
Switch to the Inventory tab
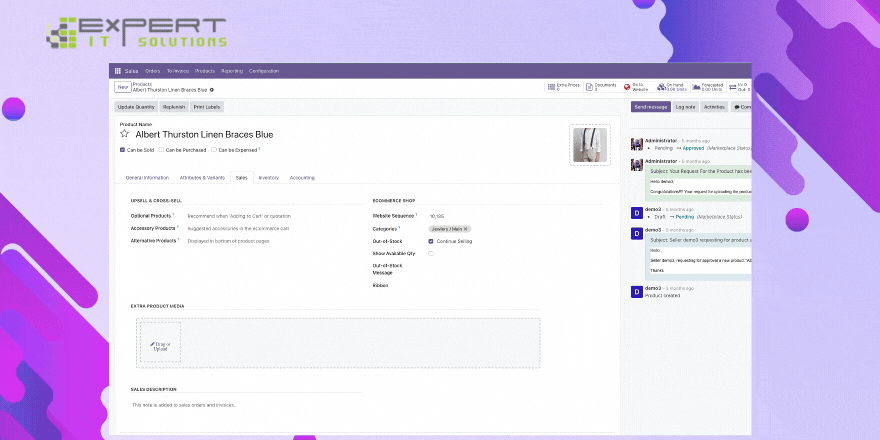[x=268, y=177]
